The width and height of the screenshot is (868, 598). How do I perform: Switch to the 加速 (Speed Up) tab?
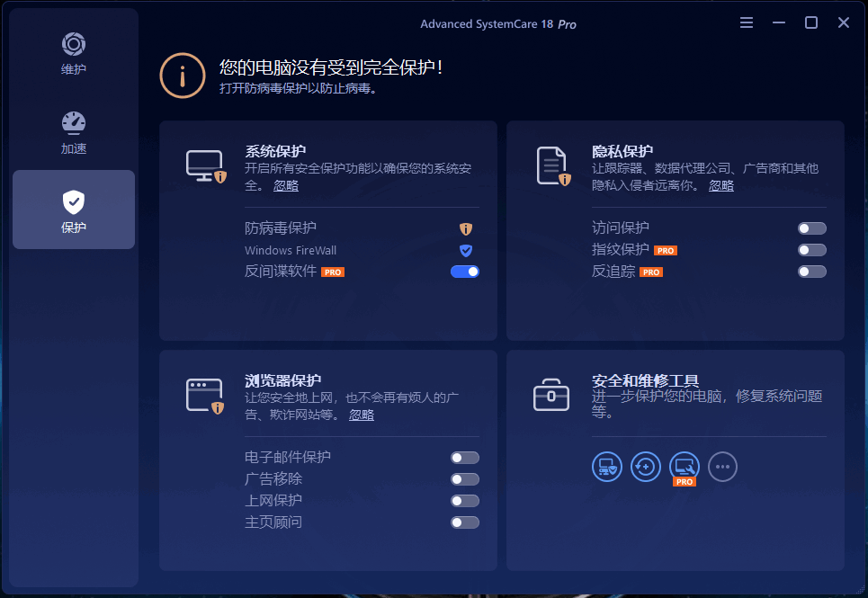tap(74, 133)
